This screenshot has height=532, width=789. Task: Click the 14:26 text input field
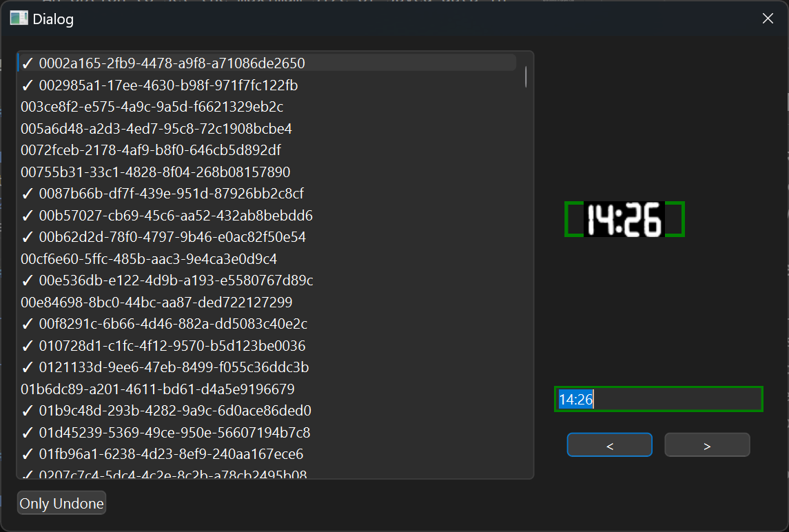[658, 399]
